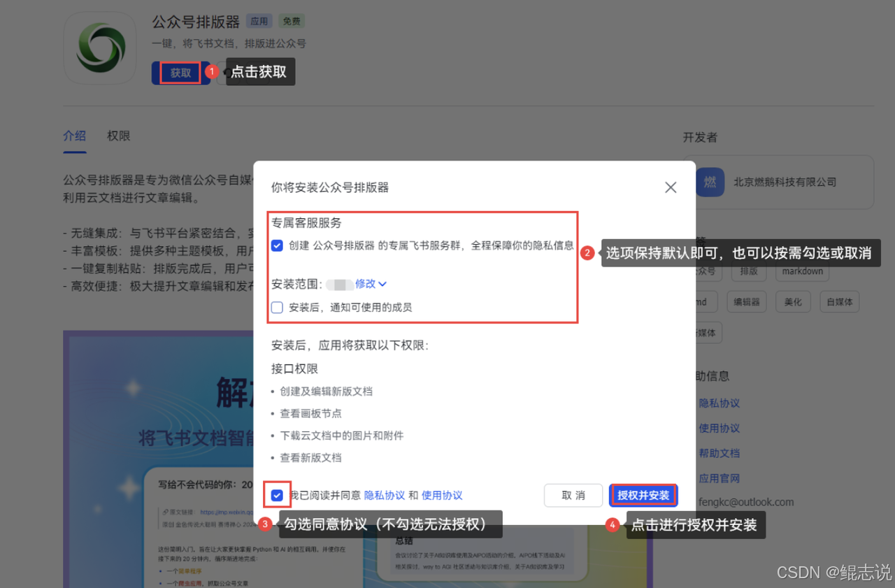The height and width of the screenshot is (588, 895).
Task: Open 隐私协议 link inside the dialog
Action: pyautogui.click(x=385, y=495)
